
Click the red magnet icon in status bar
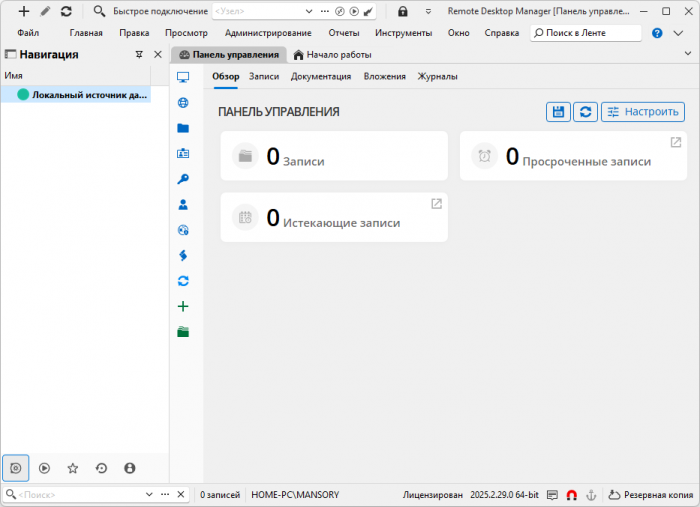(x=572, y=495)
